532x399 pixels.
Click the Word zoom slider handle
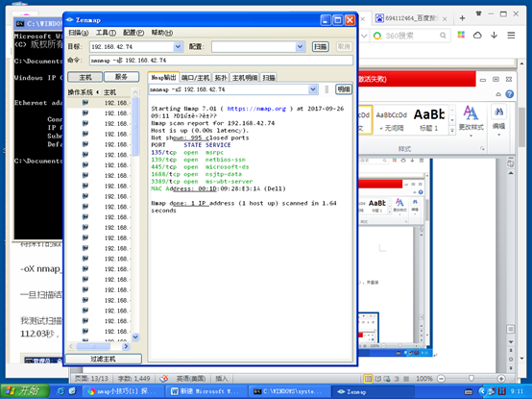coord(472,378)
